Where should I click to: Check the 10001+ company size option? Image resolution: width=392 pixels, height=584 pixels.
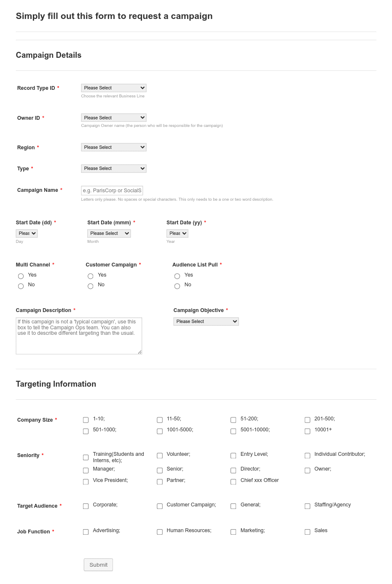click(307, 431)
